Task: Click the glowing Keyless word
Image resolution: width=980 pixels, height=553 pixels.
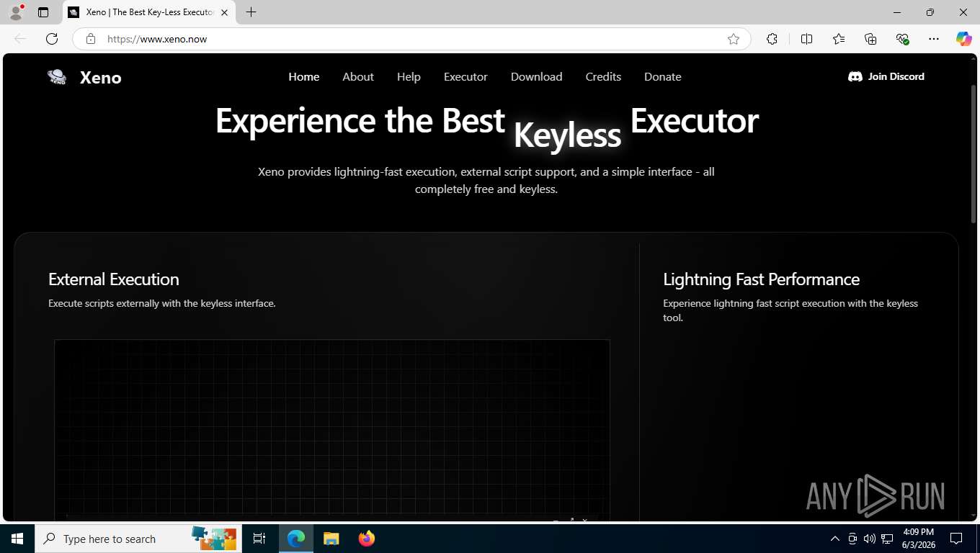Action: (567, 135)
